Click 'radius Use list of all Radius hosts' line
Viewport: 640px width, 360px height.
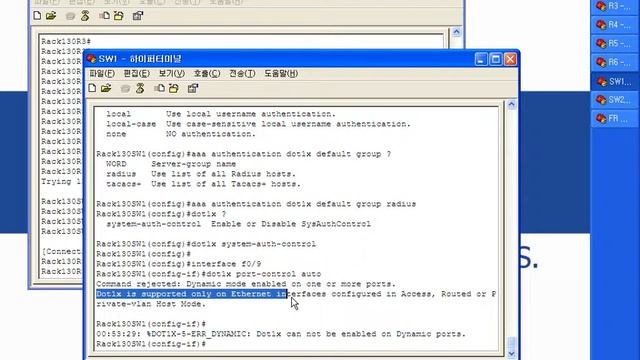click(x=201, y=174)
